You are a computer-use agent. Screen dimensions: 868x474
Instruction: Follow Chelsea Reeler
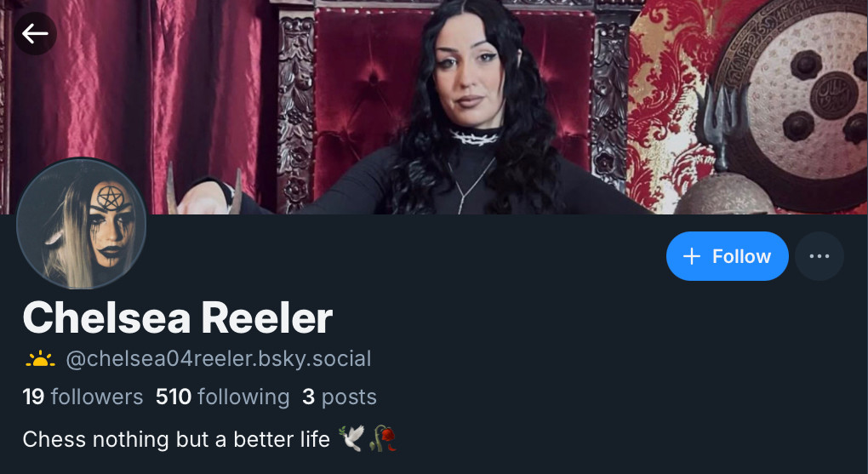(727, 256)
